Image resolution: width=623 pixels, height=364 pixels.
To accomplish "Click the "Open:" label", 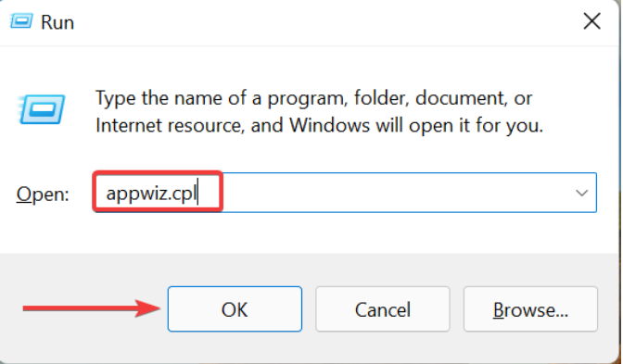I will click(x=43, y=195).
